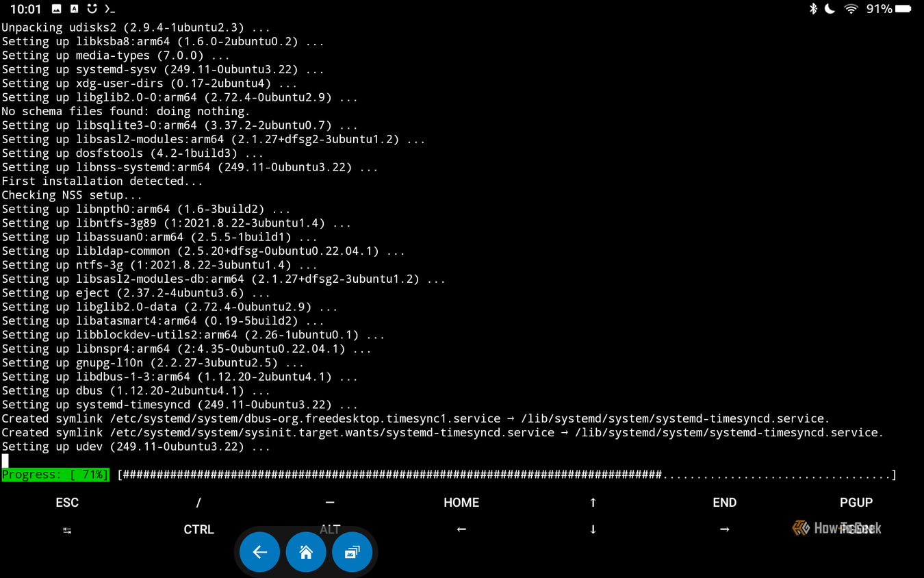924x578 pixels.
Task: Tap the sysinit.target.wants symlink line
Action: pyautogui.click(x=443, y=433)
